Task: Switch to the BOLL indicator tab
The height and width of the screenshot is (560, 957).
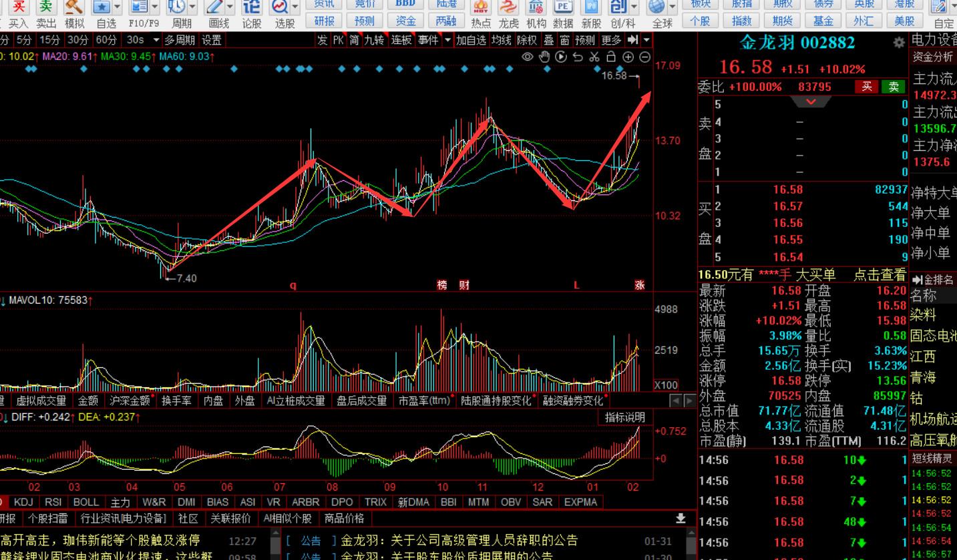Action: tap(85, 502)
